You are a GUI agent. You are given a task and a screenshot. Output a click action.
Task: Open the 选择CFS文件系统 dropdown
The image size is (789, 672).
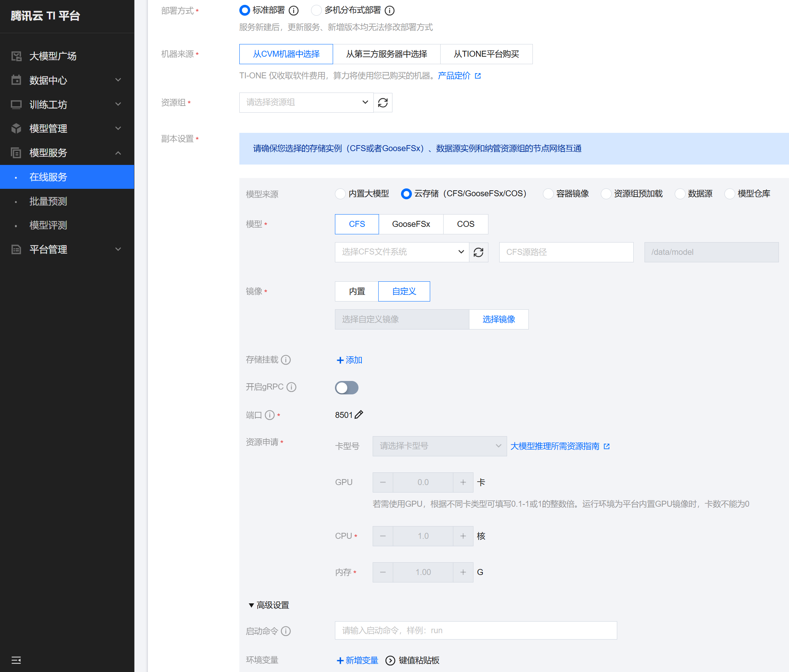pyautogui.click(x=402, y=252)
